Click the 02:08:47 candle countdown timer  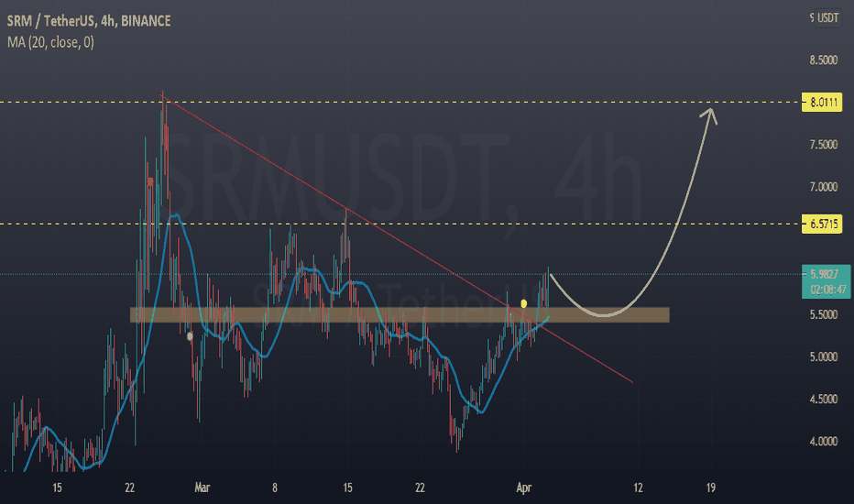827,290
